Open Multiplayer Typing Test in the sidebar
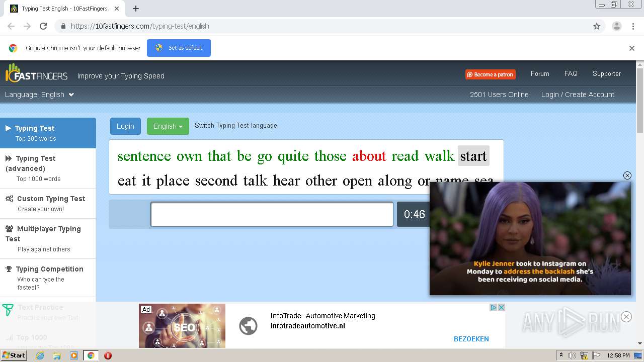 [48, 238]
